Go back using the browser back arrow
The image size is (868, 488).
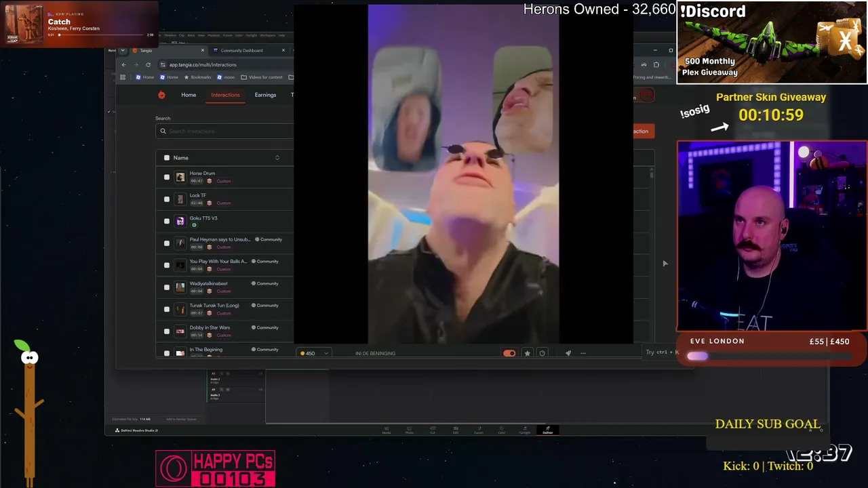pyautogui.click(x=123, y=64)
